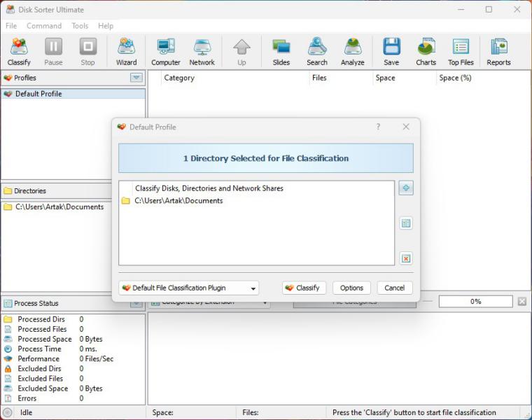The image size is (532, 420).
Task: Click the remove directory red X icon
Action: (x=406, y=258)
